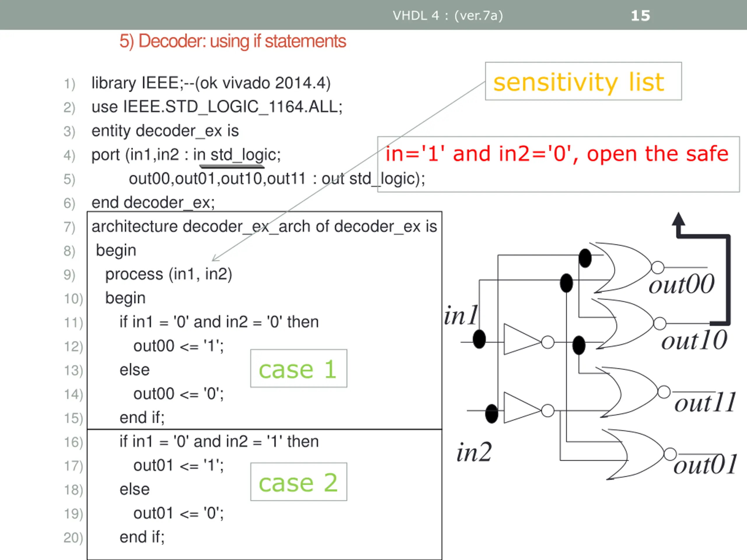Click the line 'out01 <= '1';'

[179, 466]
